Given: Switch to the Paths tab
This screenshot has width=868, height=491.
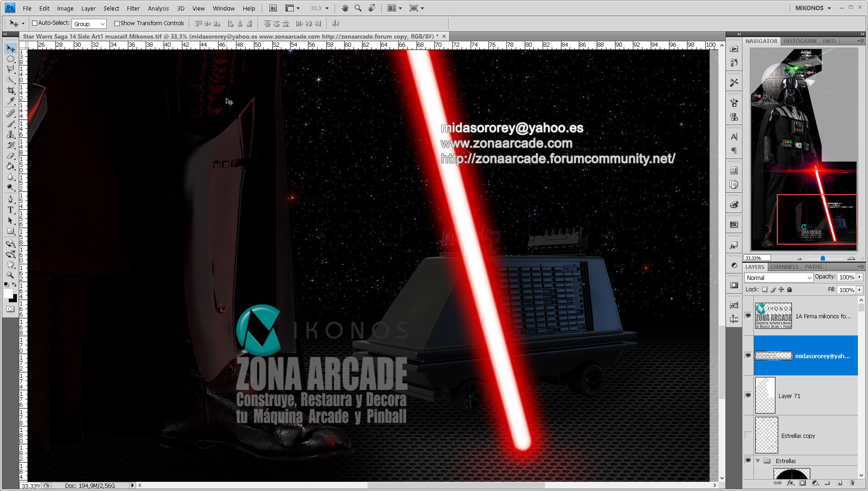Looking at the screenshot, I should click(x=813, y=267).
